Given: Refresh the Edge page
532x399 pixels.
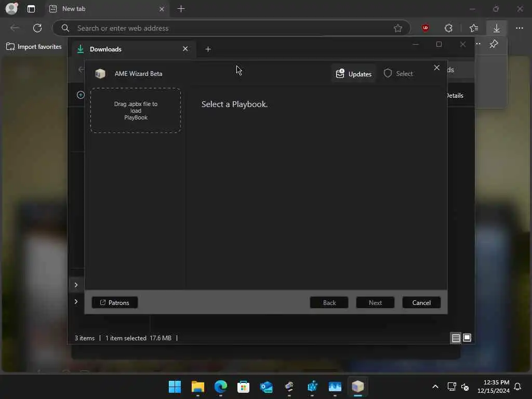Looking at the screenshot, I should point(37,28).
